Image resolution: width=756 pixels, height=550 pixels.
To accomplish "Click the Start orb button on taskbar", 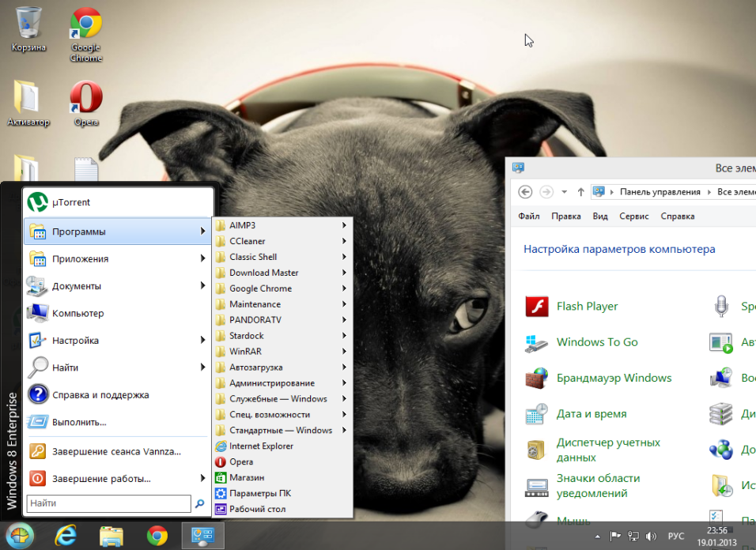I will pyautogui.click(x=19, y=536).
